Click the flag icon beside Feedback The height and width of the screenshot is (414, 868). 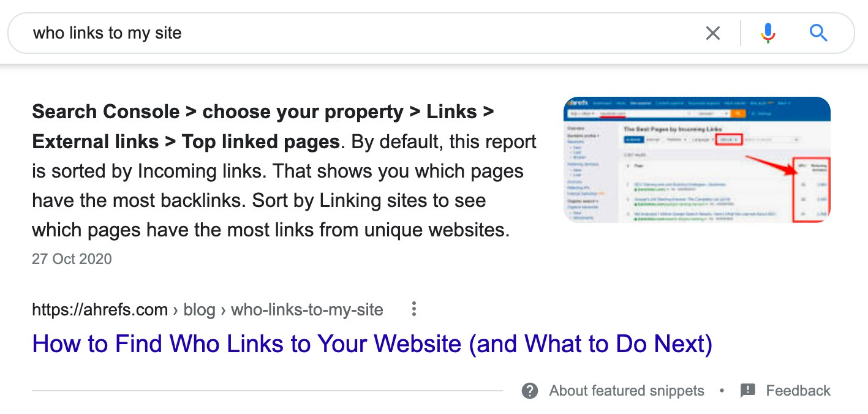point(747,390)
